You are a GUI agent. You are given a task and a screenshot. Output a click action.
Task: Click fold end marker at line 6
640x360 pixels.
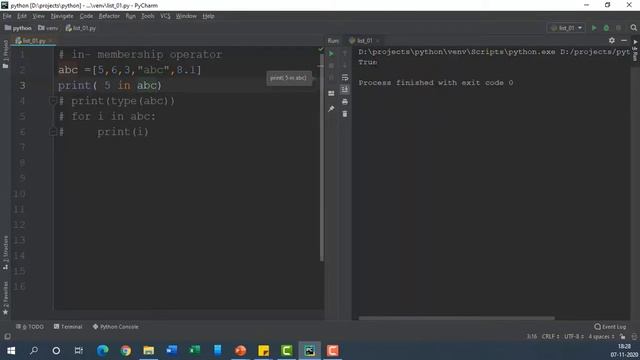point(53,131)
